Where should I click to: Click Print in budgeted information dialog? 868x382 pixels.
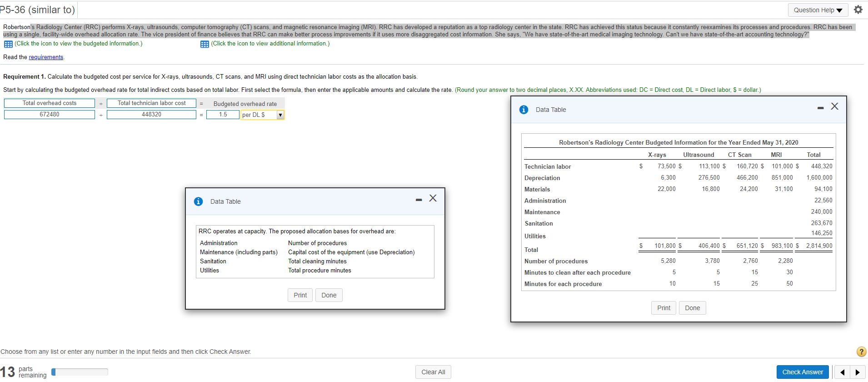(663, 308)
